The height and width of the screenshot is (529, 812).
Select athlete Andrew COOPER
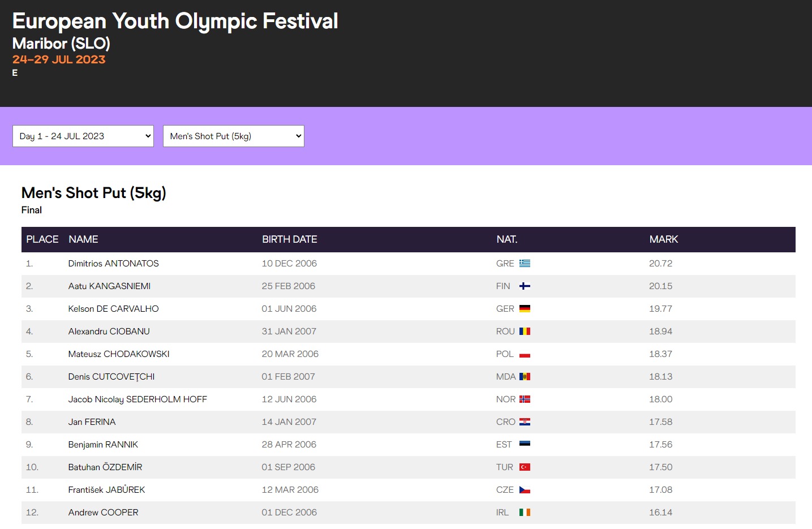point(104,512)
